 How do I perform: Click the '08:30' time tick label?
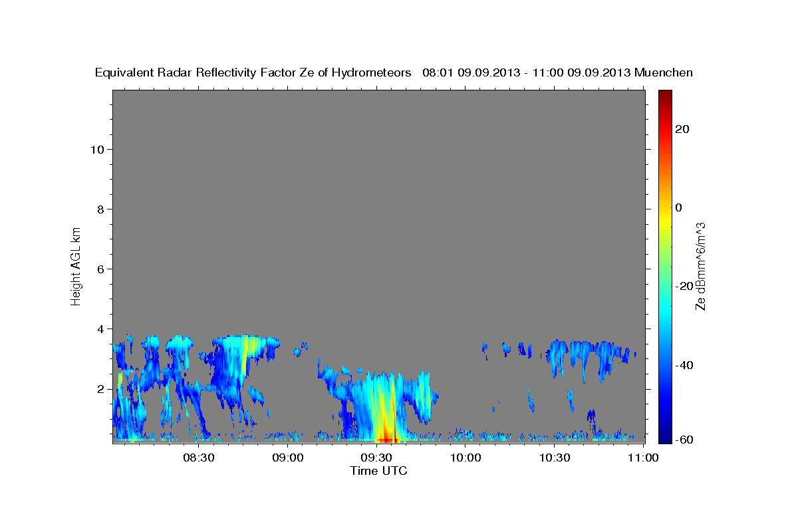coord(198,458)
